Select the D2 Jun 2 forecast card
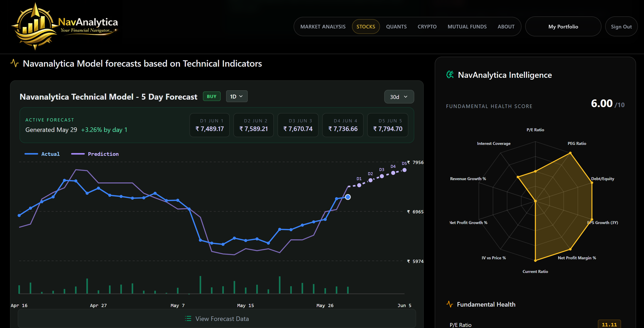This screenshot has width=644, height=328. (254, 125)
